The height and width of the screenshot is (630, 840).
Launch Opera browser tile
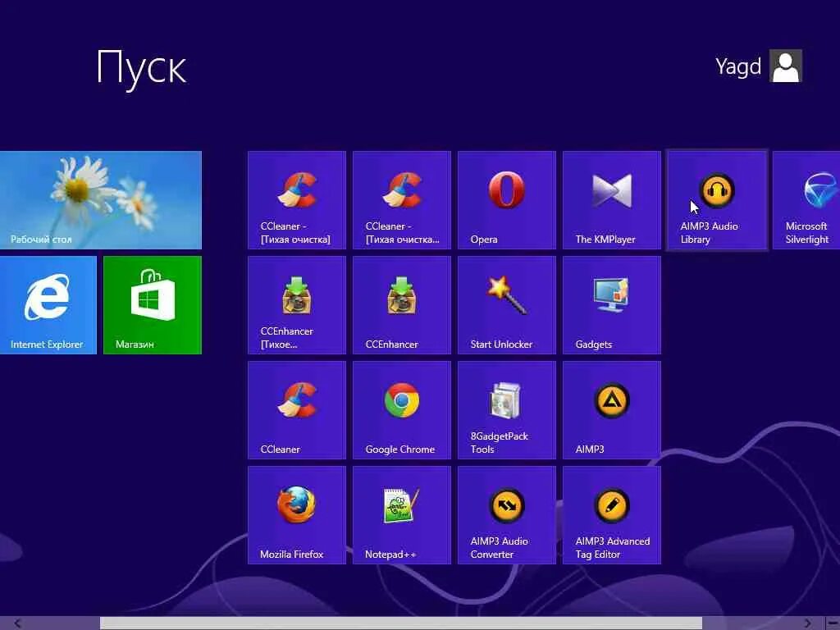tap(507, 200)
